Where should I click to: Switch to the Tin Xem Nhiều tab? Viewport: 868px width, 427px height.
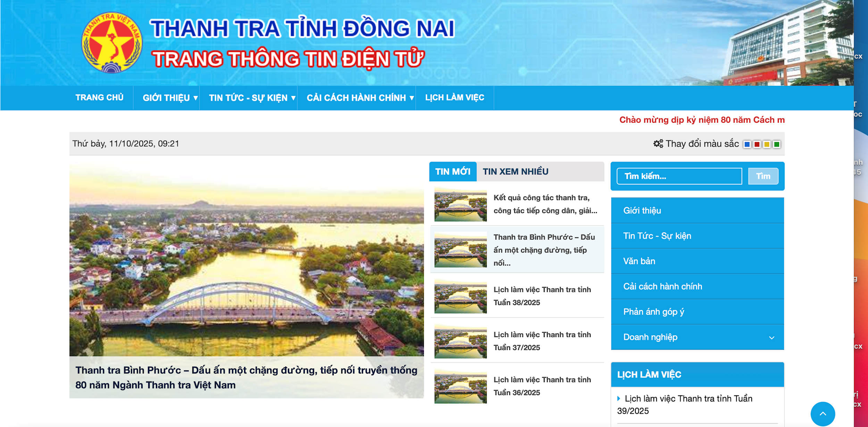(515, 172)
